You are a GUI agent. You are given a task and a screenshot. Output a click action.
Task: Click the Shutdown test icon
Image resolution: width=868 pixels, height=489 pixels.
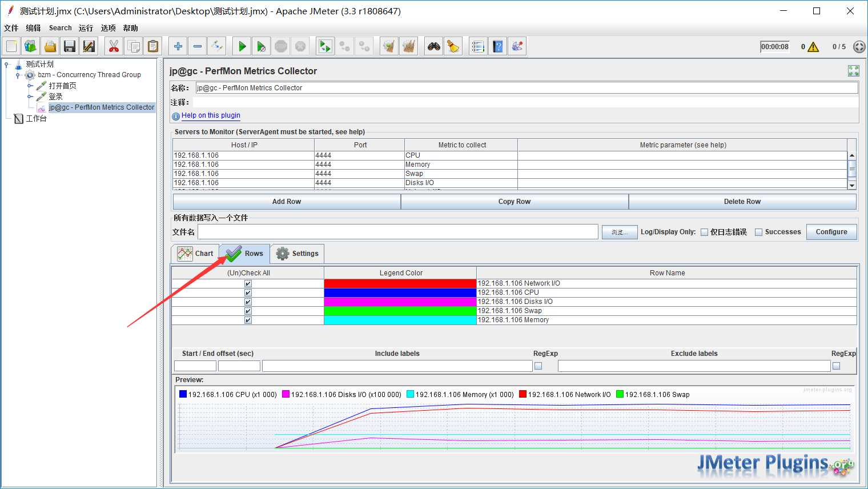click(300, 46)
